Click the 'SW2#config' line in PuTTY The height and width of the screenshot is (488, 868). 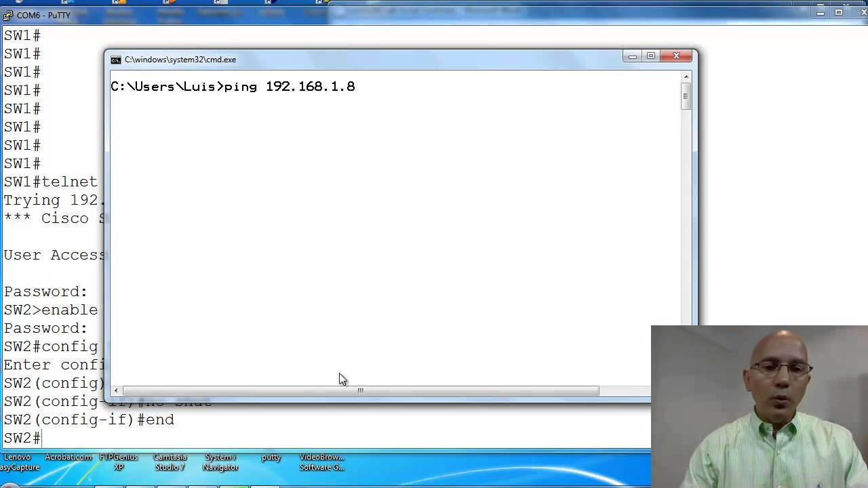pyautogui.click(x=51, y=347)
